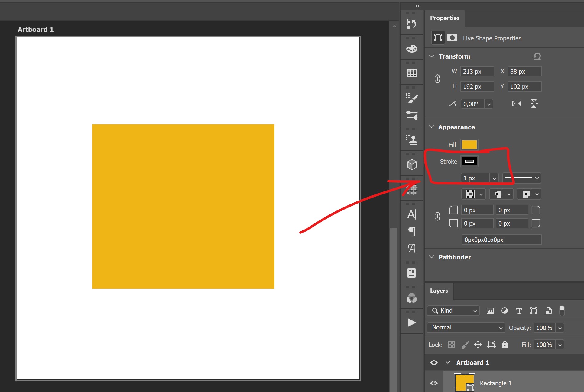Collapse the Appearance section
Viewport: 584px width, 392px height.
432,127
